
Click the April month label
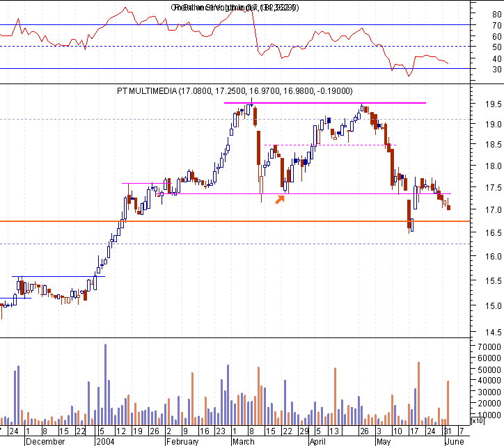tap(317, 442)
